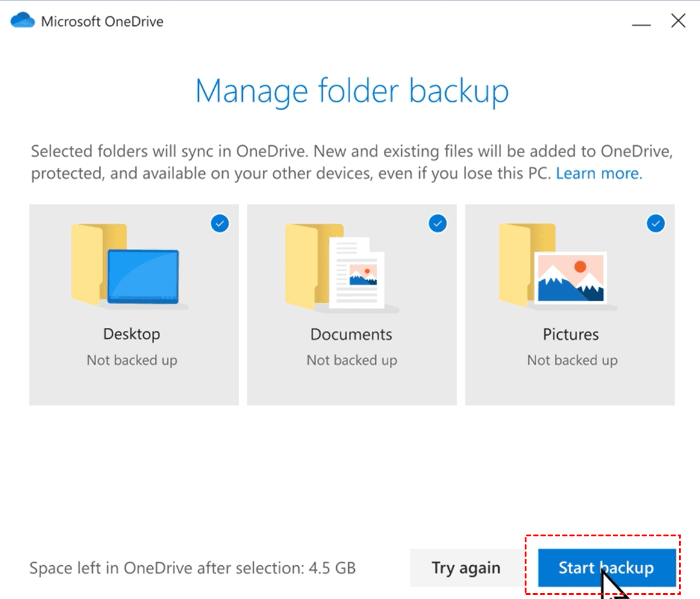Uncheck the Desktop folder checkmark
The width and height of the screenshot is (700, 599).
click(220, 224)
